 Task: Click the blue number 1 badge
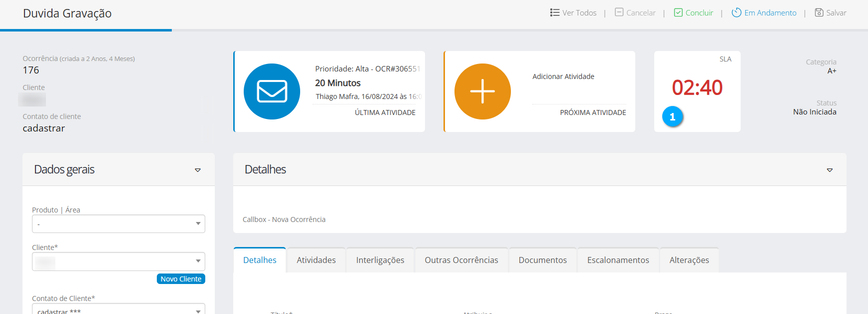pos(672,117)
